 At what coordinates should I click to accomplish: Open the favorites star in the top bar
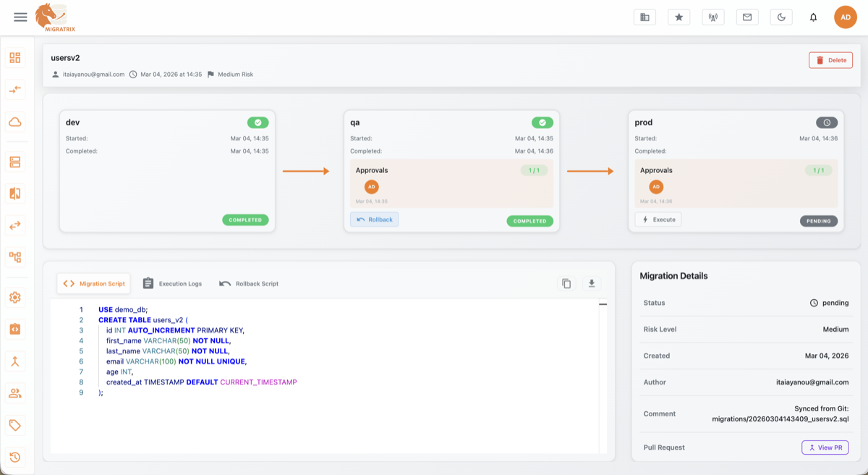pyautogui.click(x=678, y=17)
